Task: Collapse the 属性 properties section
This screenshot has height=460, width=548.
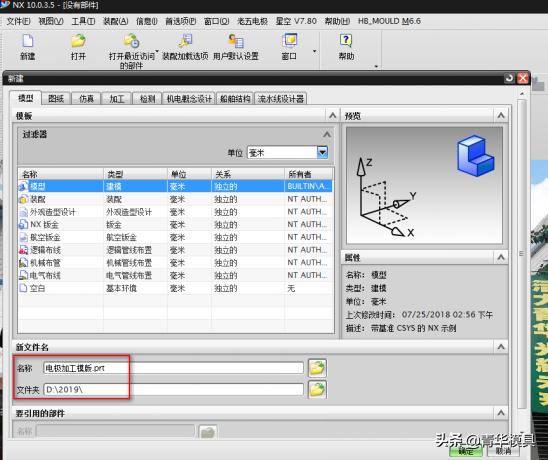Action: click(x=501, y=258)
